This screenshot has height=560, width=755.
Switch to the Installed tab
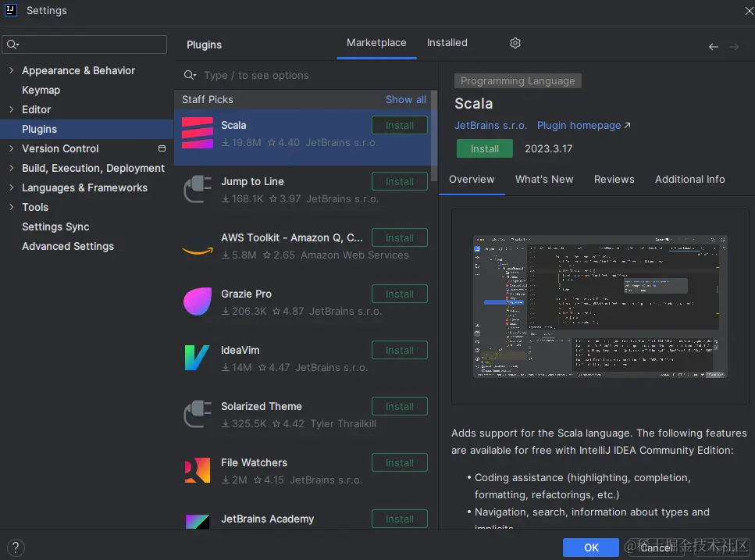(447, 43)
